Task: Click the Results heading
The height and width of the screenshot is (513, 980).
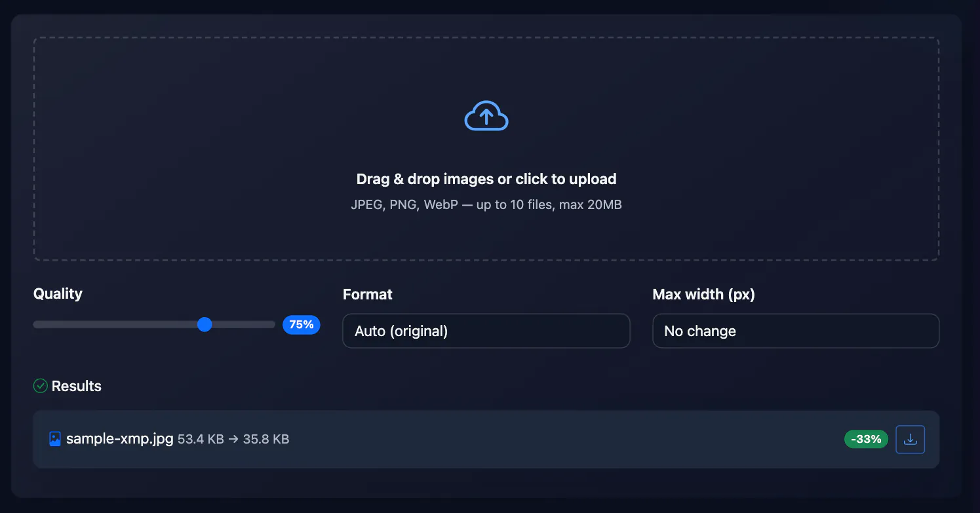Action: coord(77,386)
